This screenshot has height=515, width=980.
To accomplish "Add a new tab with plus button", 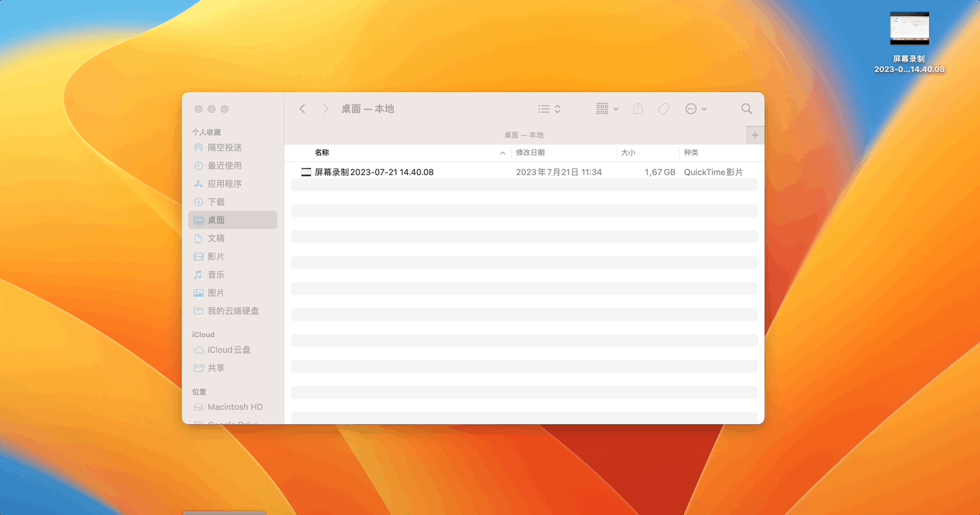I will coord(755,135).
